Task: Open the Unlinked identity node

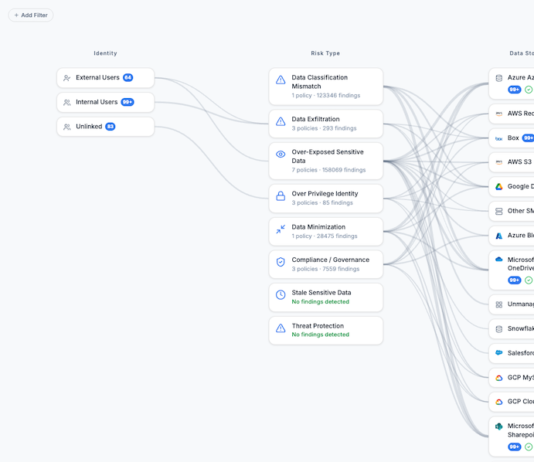Action: (x=106, y=127)
